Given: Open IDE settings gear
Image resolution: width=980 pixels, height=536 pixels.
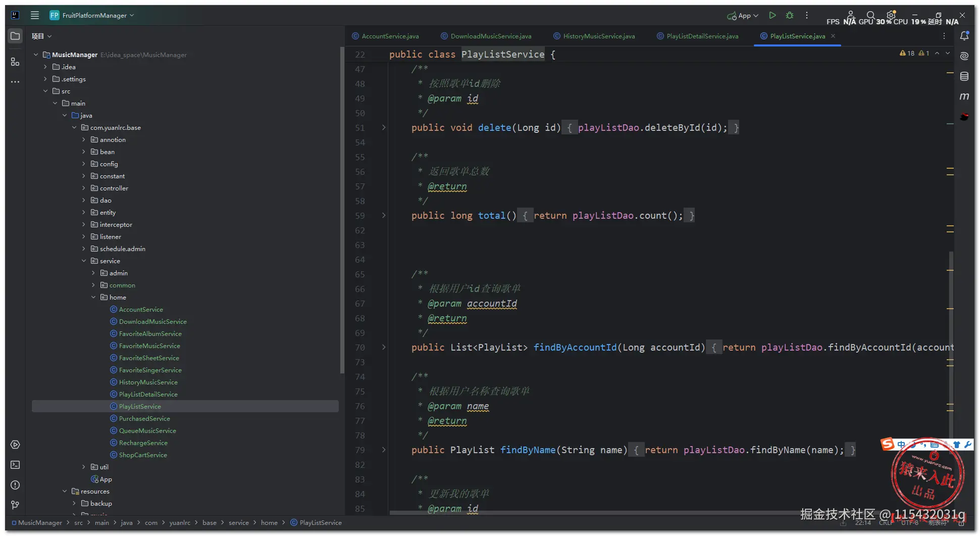Looking at the screenshot, I should 891,15.
